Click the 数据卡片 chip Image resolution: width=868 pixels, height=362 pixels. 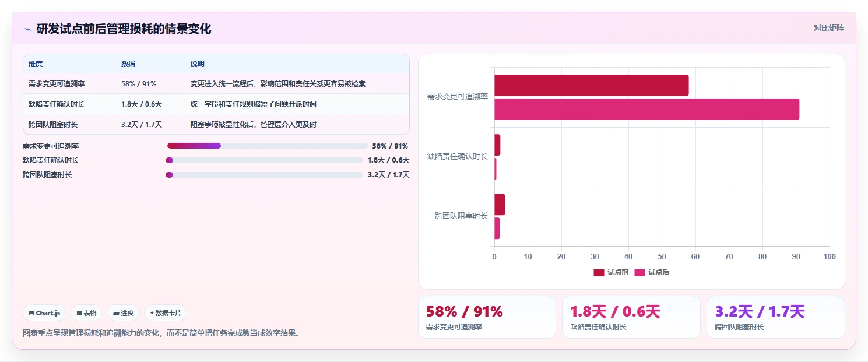tap(166, 313)
